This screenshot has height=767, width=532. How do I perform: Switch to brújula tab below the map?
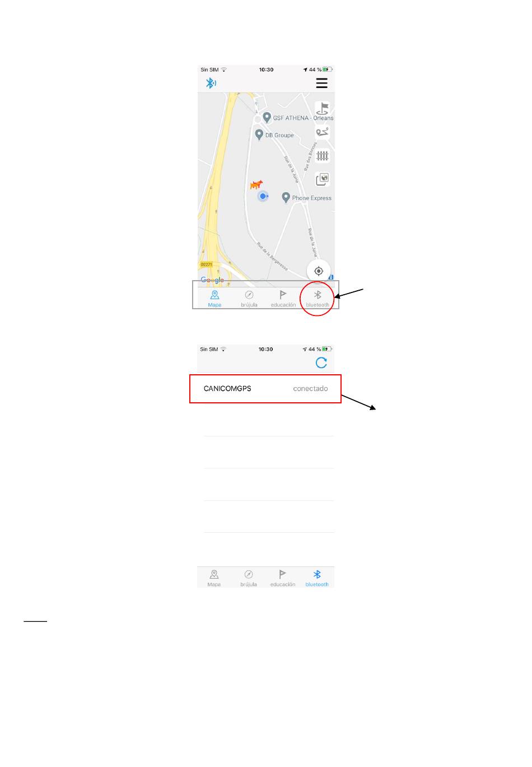tap(249, 299)
